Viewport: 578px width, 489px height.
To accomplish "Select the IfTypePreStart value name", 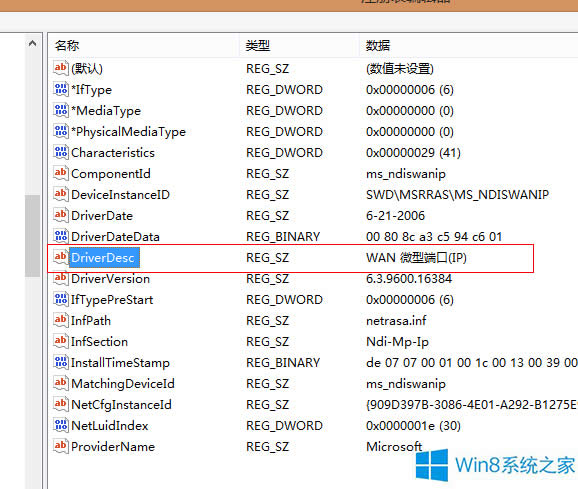I will pyautogui.click(x=112, y=300).
